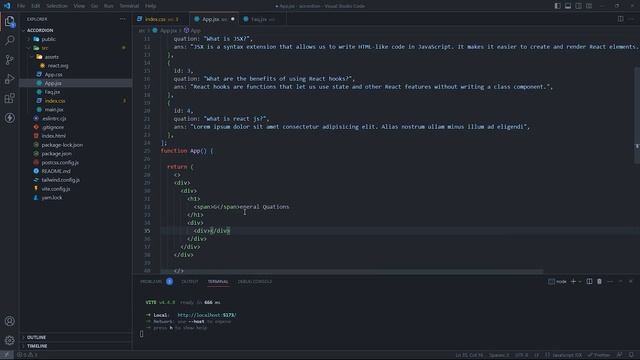Click the errors and warnings status indicator
The height and width of the screenshot is (360, 640).
(x=27, y=355)
